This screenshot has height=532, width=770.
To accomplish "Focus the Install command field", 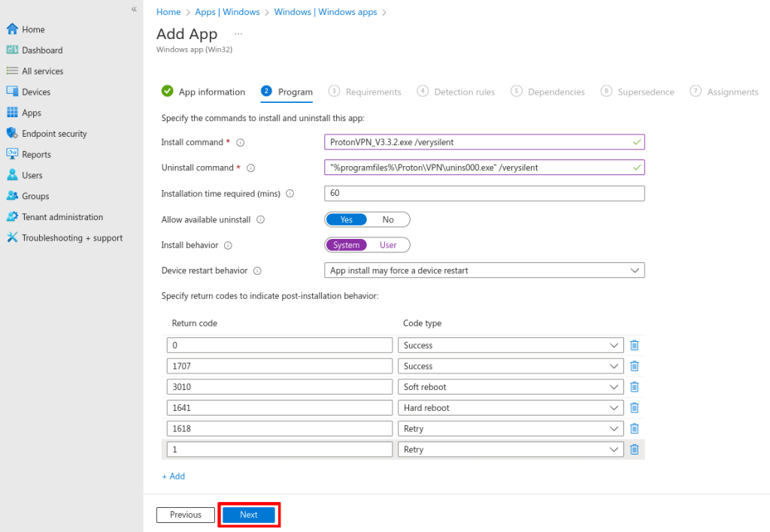I will pyautogui.click(x=484, y=142).
